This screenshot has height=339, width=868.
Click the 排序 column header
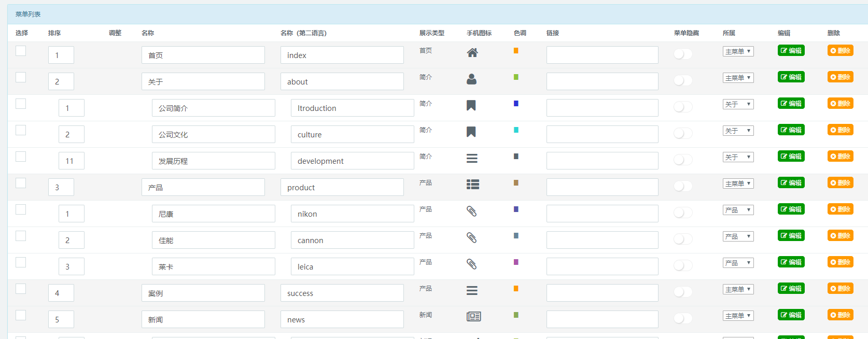[x=54, y=33]
